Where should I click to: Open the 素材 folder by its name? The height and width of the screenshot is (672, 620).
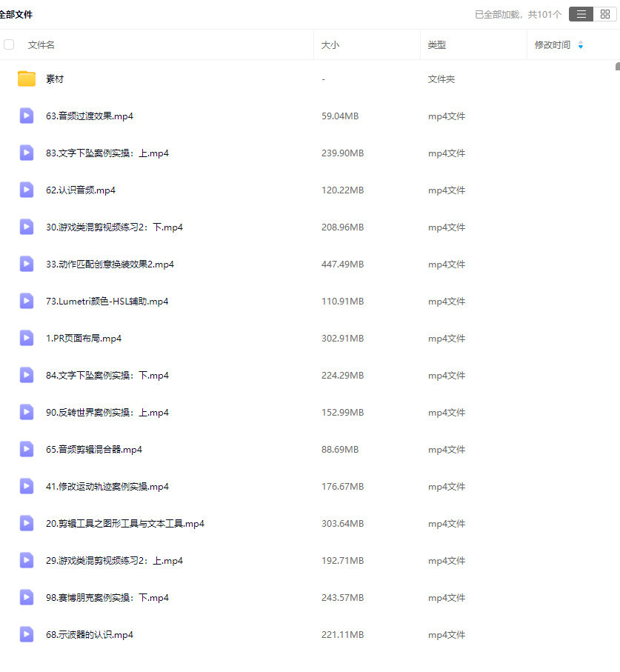coord(53,79)
